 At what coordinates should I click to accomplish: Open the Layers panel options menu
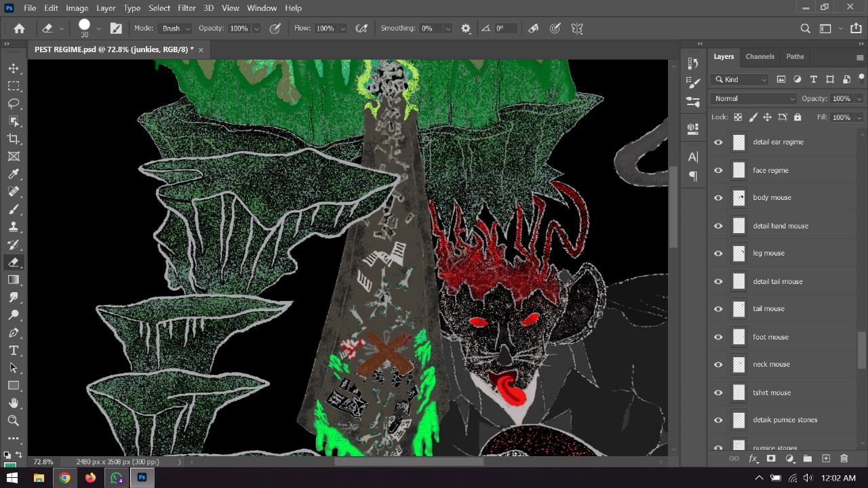pos(860,57)
